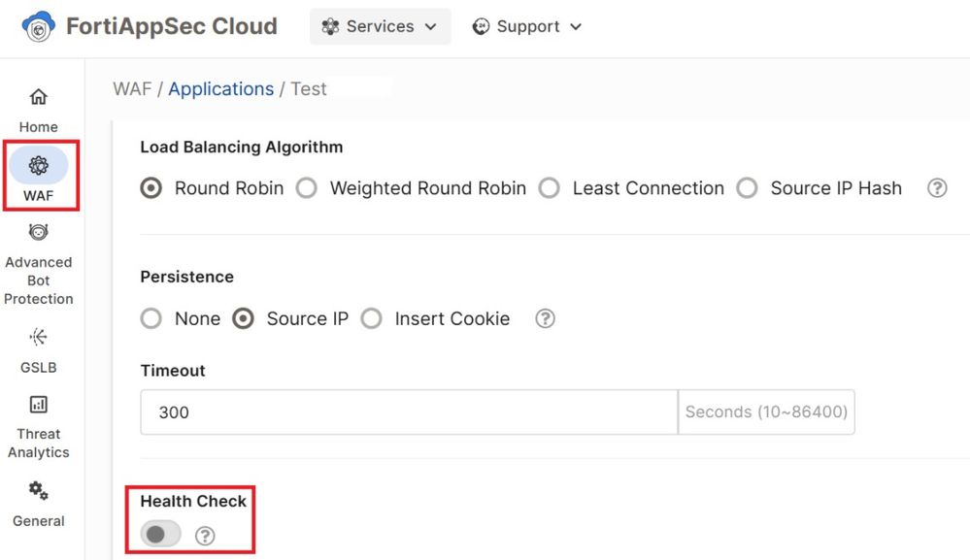The image size is (970, 560).
Task: Click help icon beside Persistence options
Action: [546, 318]
